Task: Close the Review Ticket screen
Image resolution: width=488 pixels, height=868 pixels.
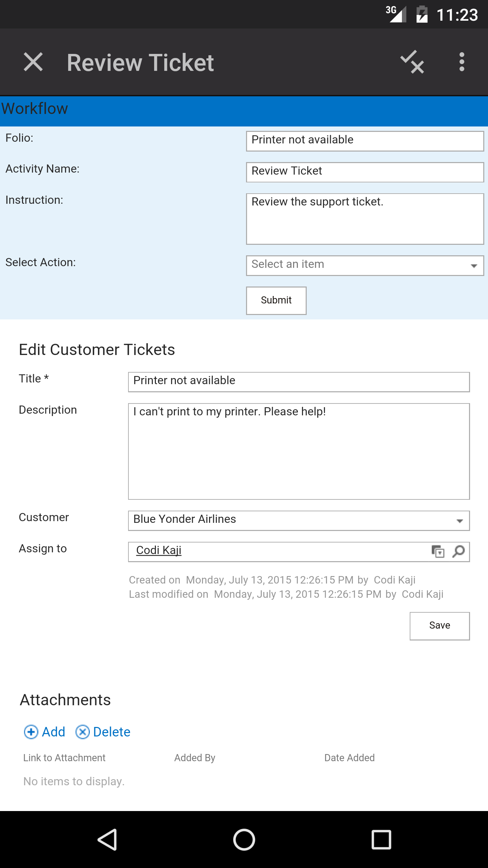Action: tap(33, 62)
